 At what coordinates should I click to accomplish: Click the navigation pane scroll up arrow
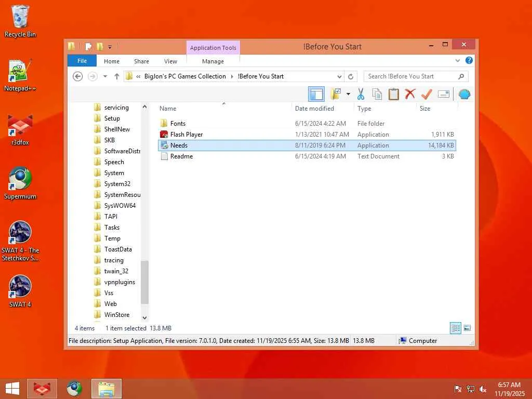click(144, 107)
